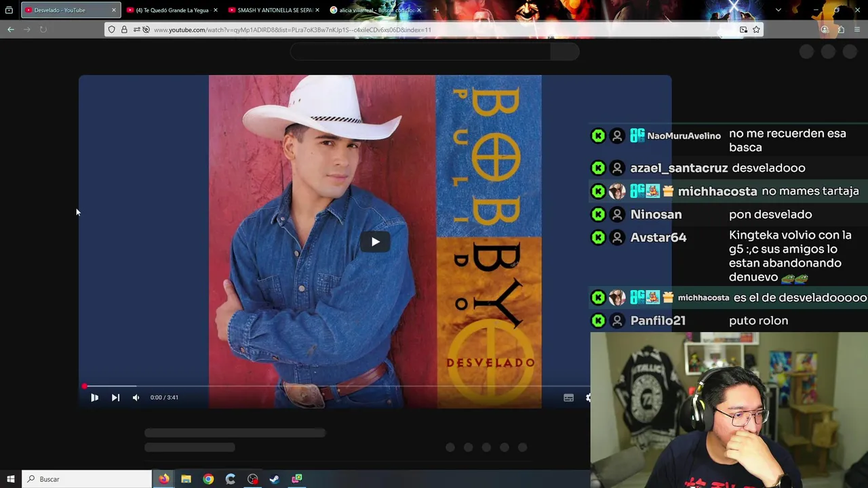Toggle play/pause in the player controls
The width and height of the screenshot is (868, 488).
coord(94,398)
